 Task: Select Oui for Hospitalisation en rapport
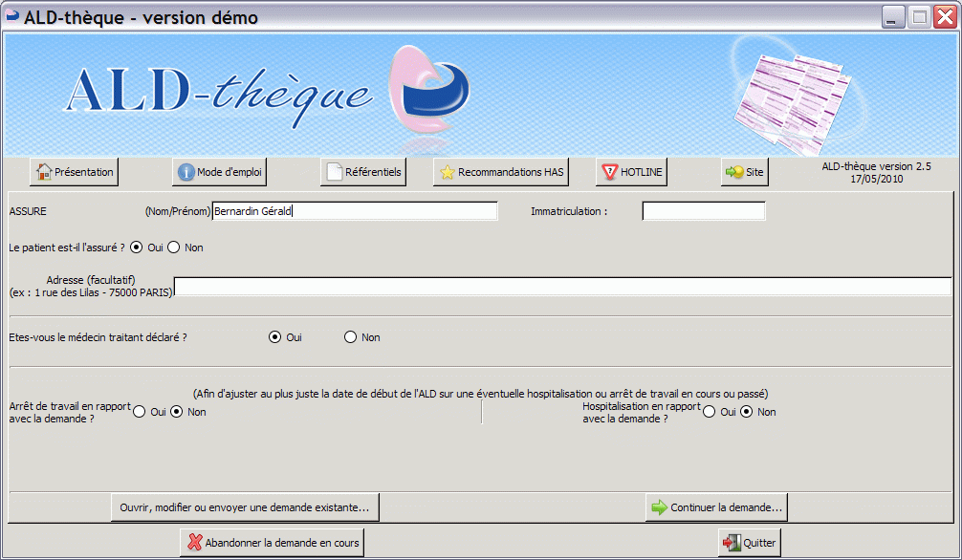click(x=710, y=412)
